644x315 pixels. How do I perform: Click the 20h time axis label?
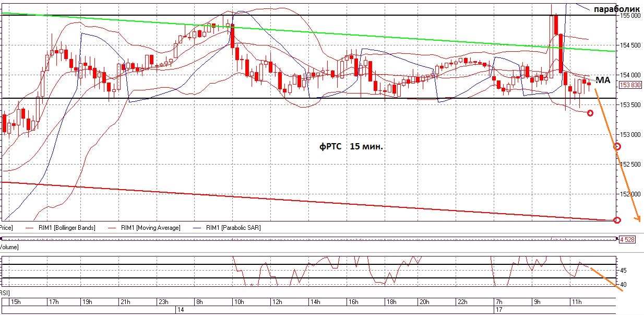point(425,302)
